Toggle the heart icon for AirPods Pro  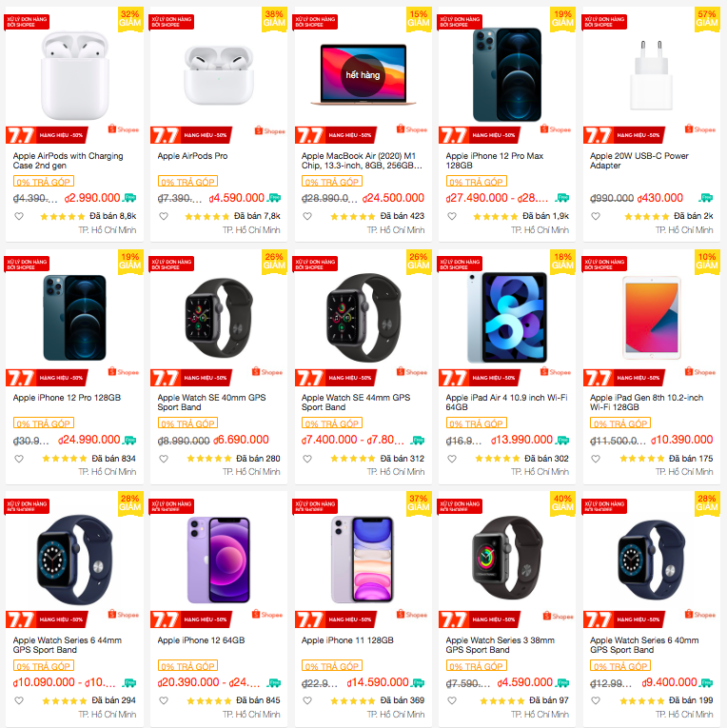[164, 216]
